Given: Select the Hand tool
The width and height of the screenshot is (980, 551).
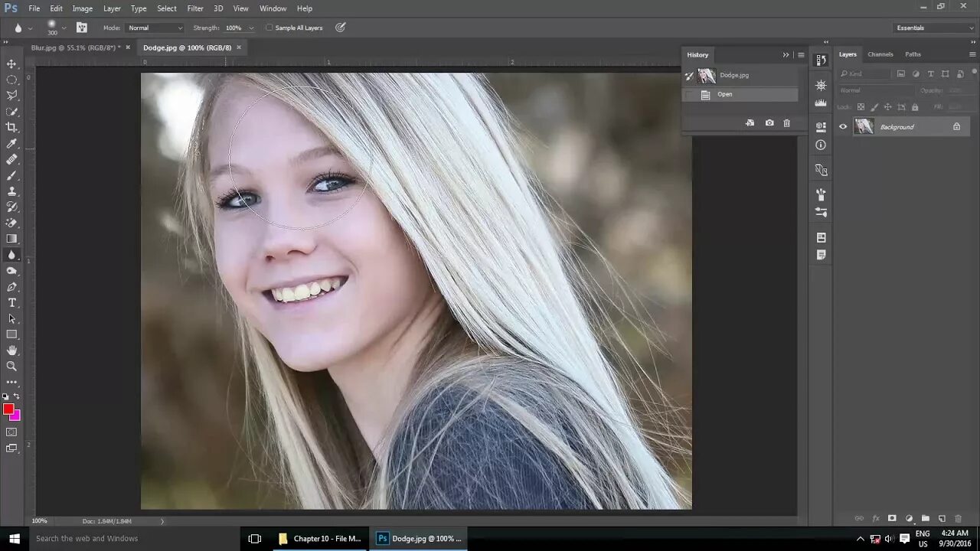Looking at the screenshot, I should [11, 350].
